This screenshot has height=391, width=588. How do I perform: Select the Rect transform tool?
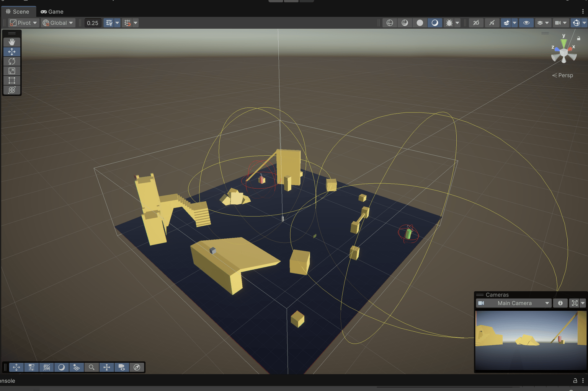pos(12,80)
